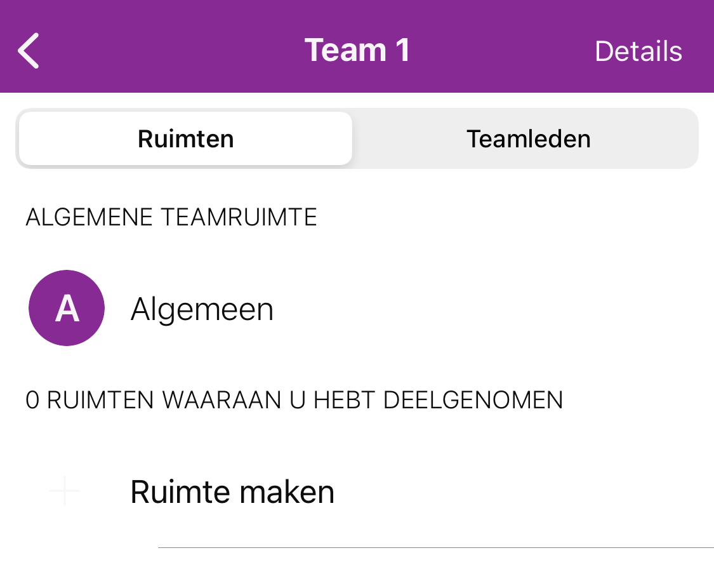Switch to the Ruimten tab

pyautogui.click(x=185, y=138)
